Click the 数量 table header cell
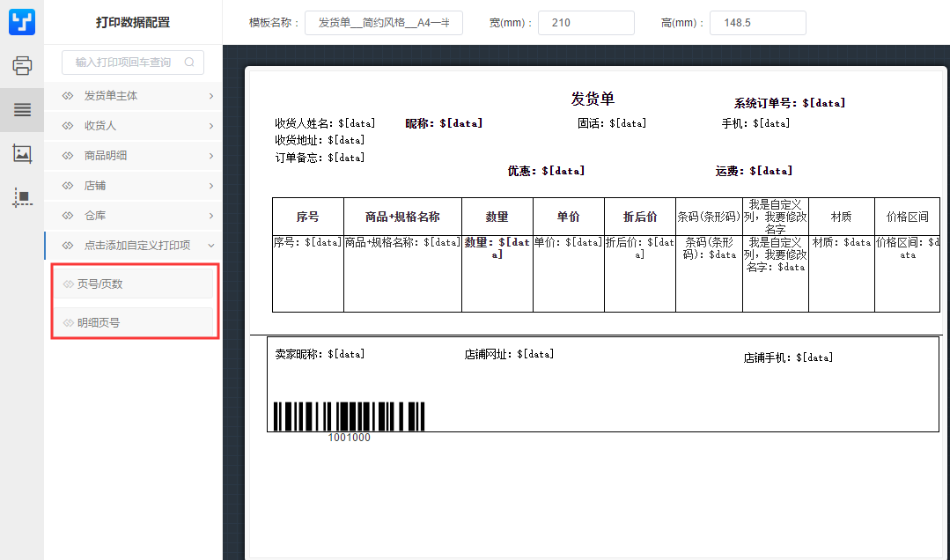Viewport: 950px width, 560px height. tap(497, 217)
